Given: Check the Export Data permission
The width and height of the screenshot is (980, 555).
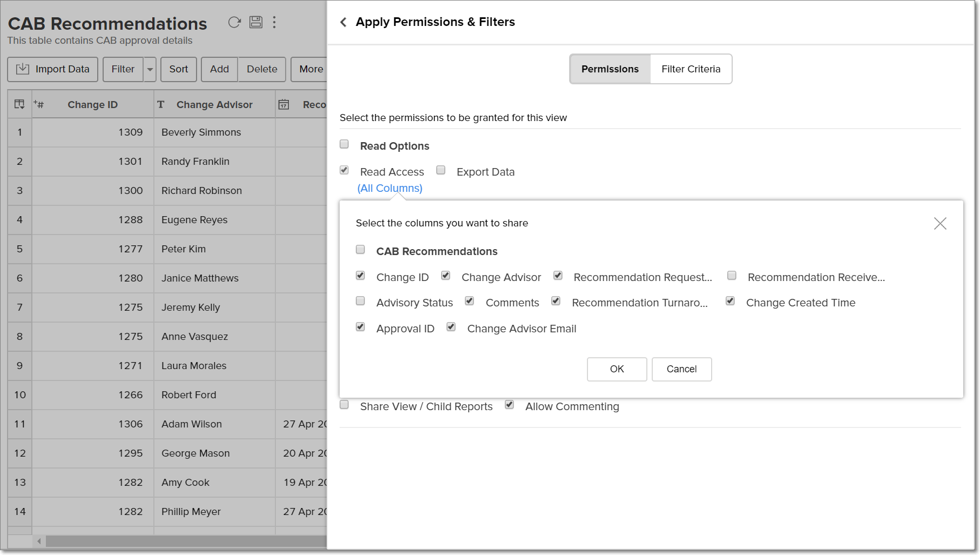Looking at the screenshot, I should click(441, 170).
